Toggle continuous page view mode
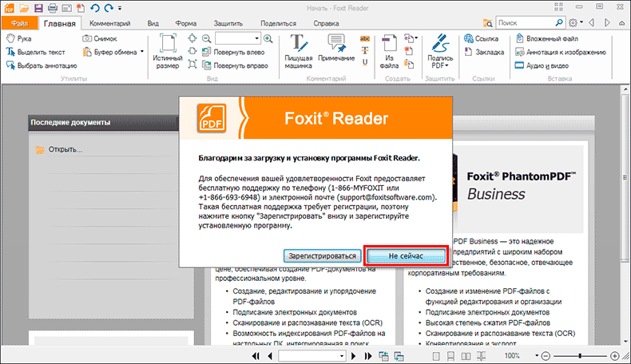Screen dimensions: 631x364 pos(451,356)
